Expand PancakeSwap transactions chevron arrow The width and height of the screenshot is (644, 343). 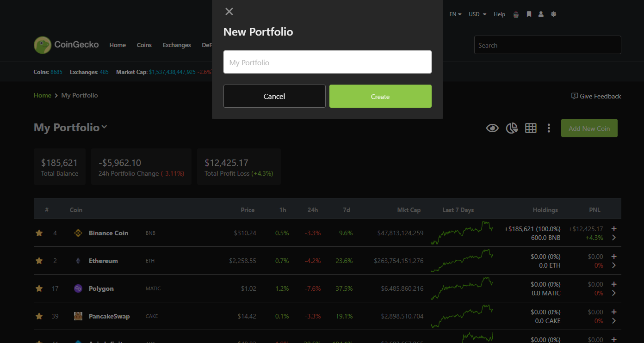pyautogui.click(x=614, y=321)
